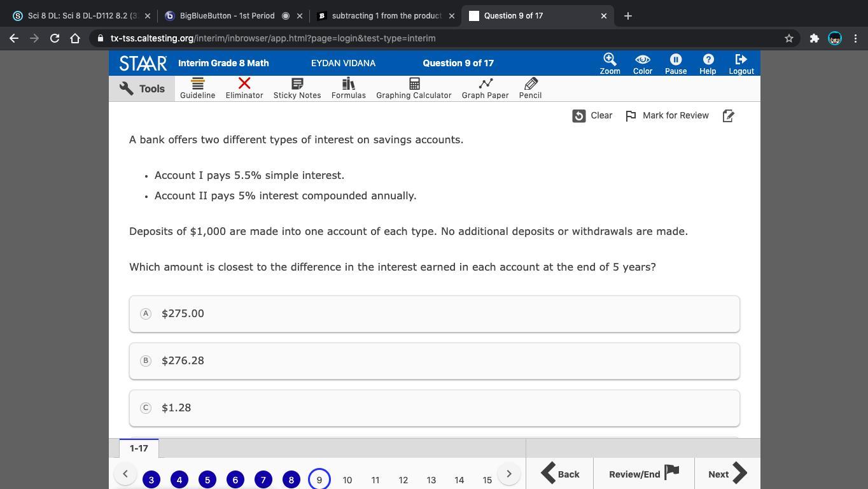Open the Tools menu

pyautogui.click(x=142, y=89)
